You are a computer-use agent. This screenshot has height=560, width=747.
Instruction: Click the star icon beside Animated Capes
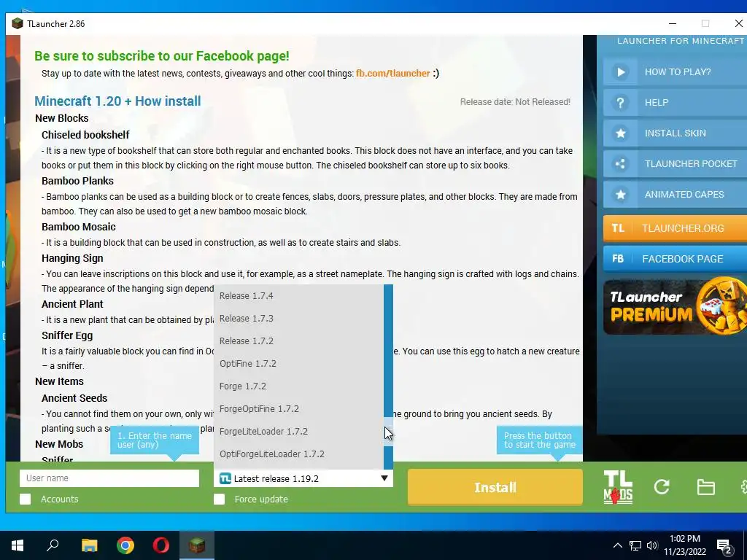point(620,194)
